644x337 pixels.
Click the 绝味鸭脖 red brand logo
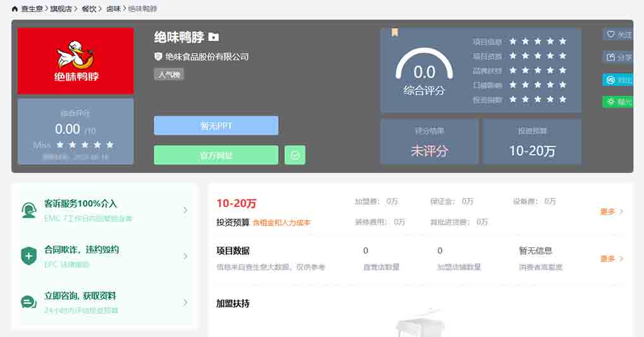pyautogui.click(x=76, y=61)
